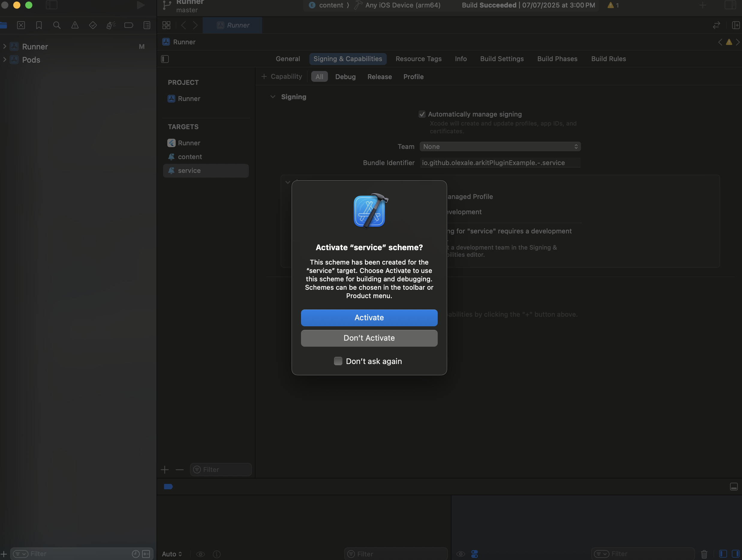This screenshot has height=560, width=742.
Task: Select the Profile configuration filter
Action: click(x=413, y=76)
